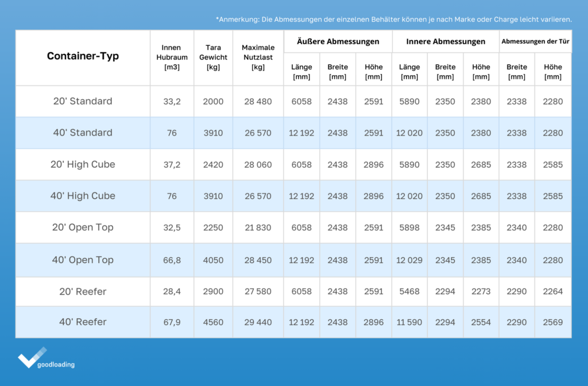588x386 pixels.
Task: Select the Tara Gewicht value 2000
Action: point(213,102)
